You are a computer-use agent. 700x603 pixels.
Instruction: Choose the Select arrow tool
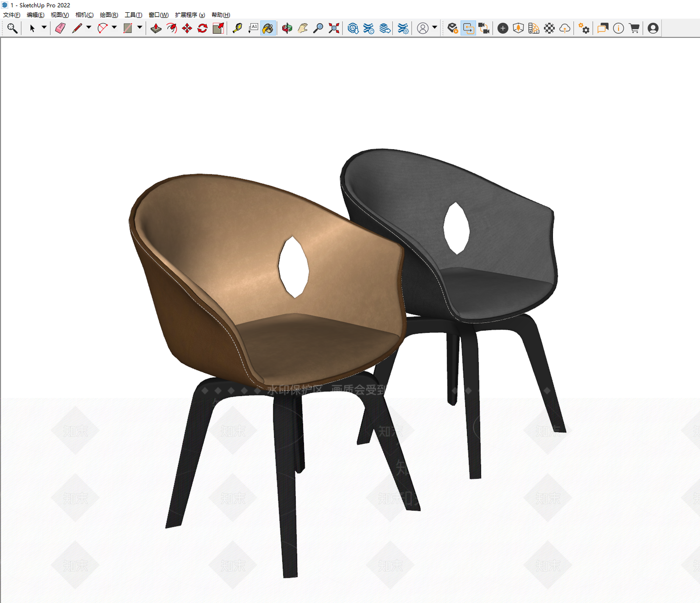pyautogui.click(x=32, y=28)
